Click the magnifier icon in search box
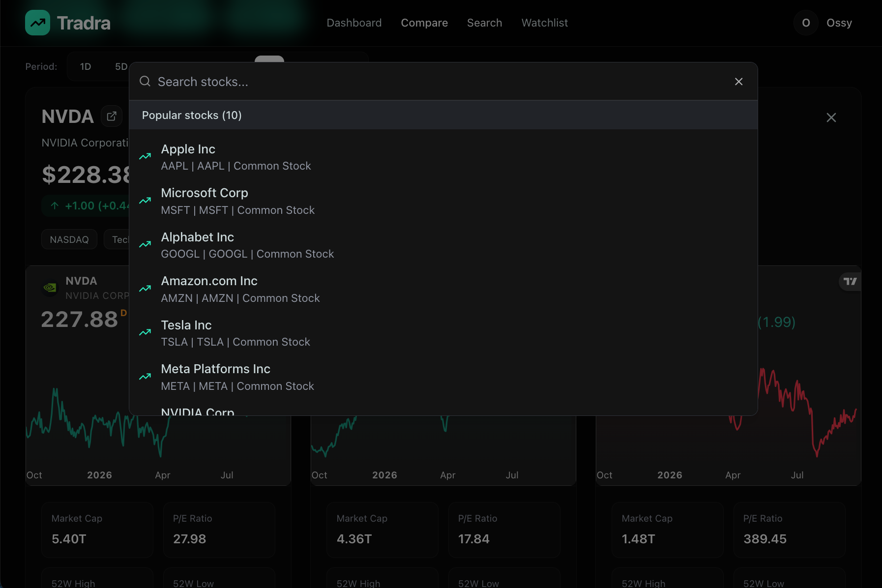The height and width of the screenshot is (588, 882). pos(145,81)
